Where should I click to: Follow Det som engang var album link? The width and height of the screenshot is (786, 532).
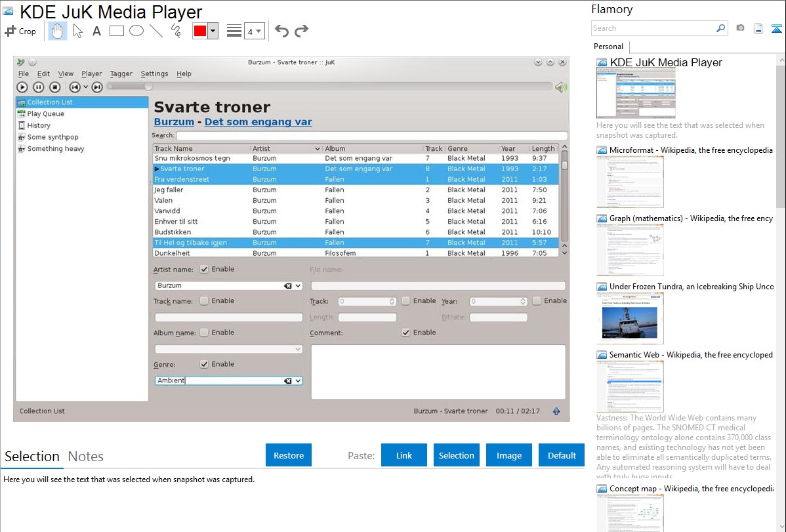(x=258, y=122)
